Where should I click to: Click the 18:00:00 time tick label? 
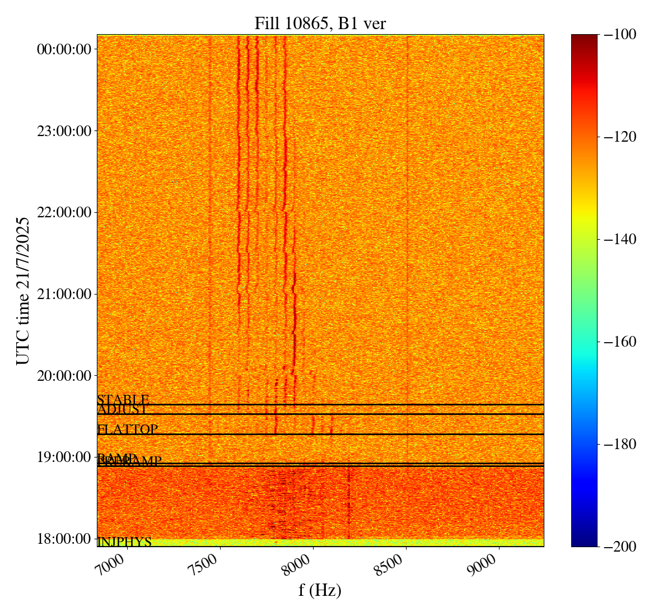click(64, 539)
